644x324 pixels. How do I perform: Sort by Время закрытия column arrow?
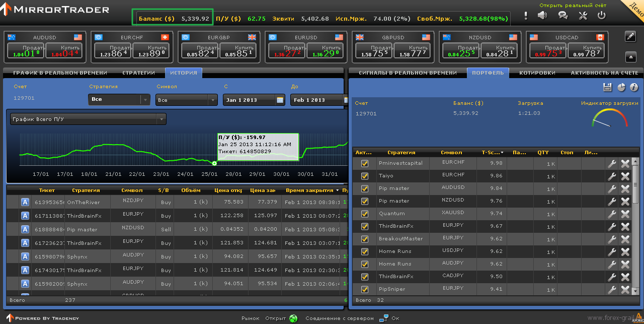pyautogui.click(x=337, y=190)
